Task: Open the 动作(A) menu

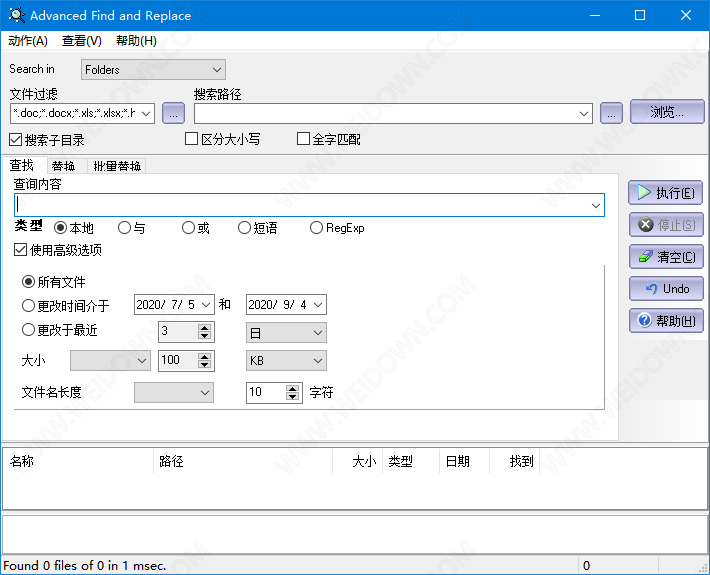Action: click(x=28, y=41)
